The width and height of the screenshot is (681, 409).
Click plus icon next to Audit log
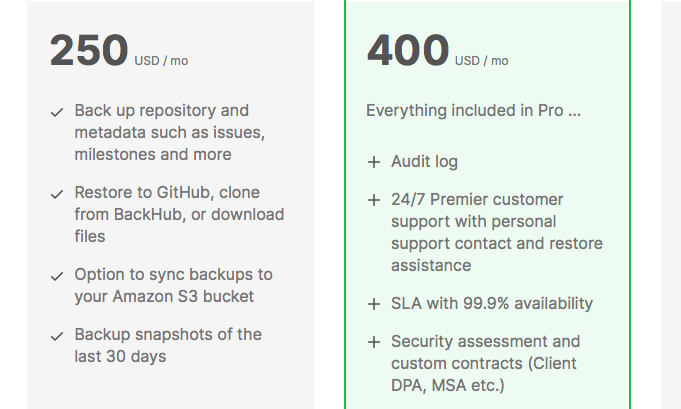click(374, 162)
